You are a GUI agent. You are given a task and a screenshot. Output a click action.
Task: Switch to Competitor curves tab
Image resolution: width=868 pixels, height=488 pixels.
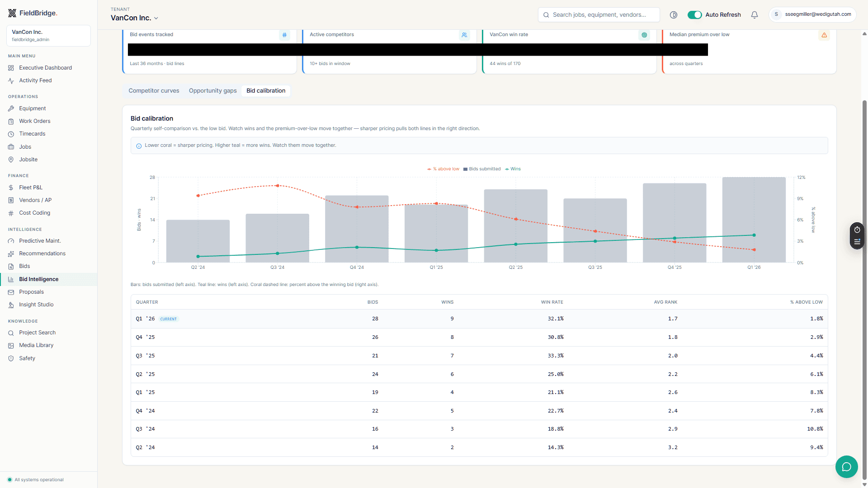tap(154, 91)
